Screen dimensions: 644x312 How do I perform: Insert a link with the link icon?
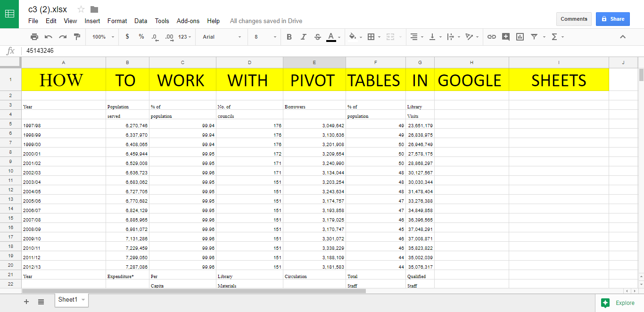(x=492, y=37)
